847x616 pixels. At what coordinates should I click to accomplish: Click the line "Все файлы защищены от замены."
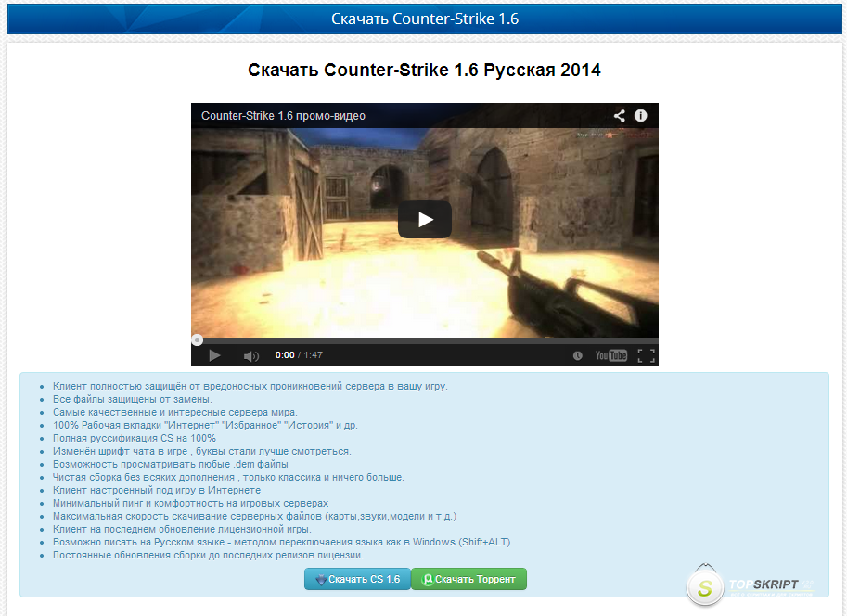pos(133,399)
